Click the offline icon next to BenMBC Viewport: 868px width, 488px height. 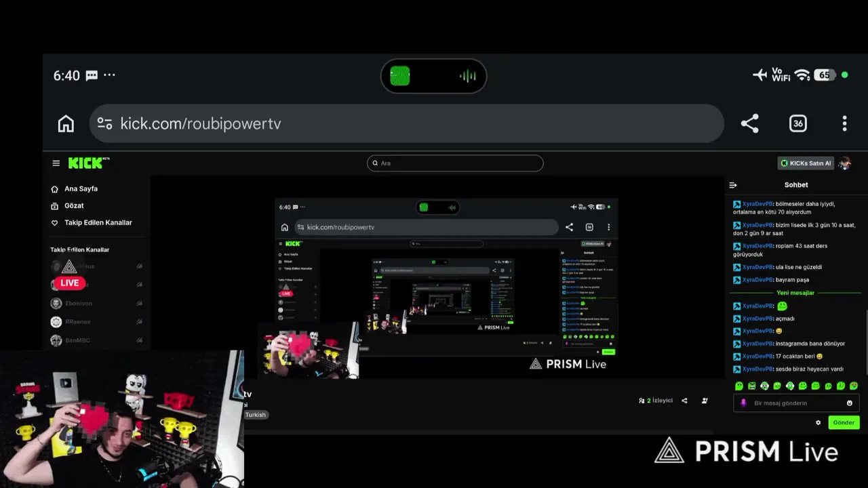pyautogui.click(x=140, y=340)
